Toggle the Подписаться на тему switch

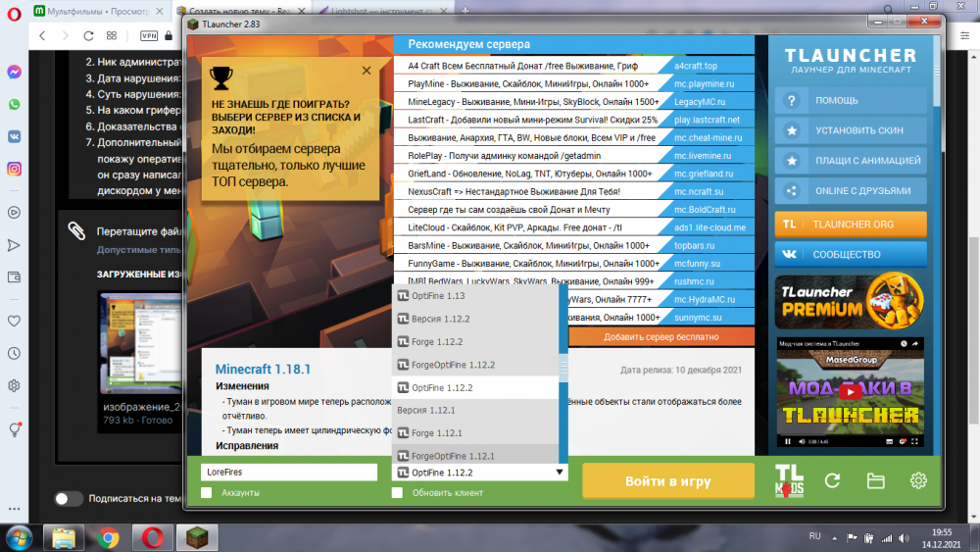pos(69,498)
